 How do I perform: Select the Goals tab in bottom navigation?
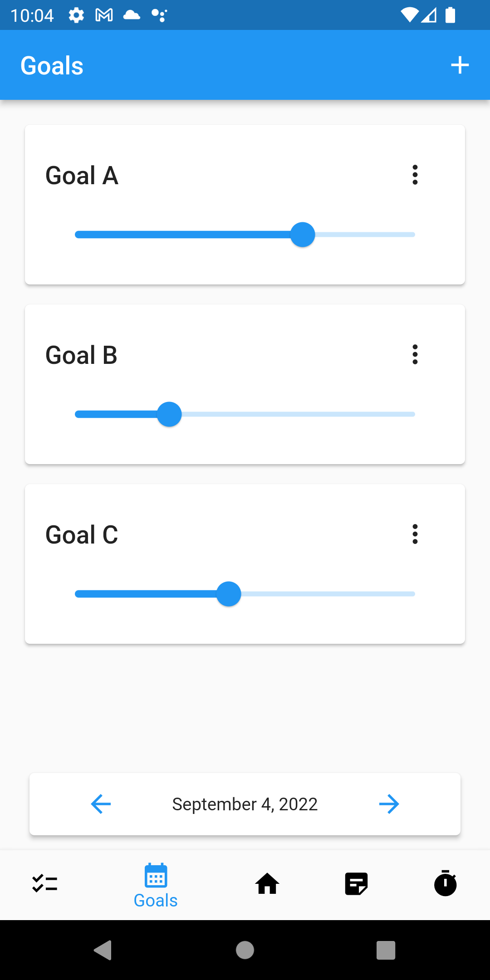[x=156, y=886]
